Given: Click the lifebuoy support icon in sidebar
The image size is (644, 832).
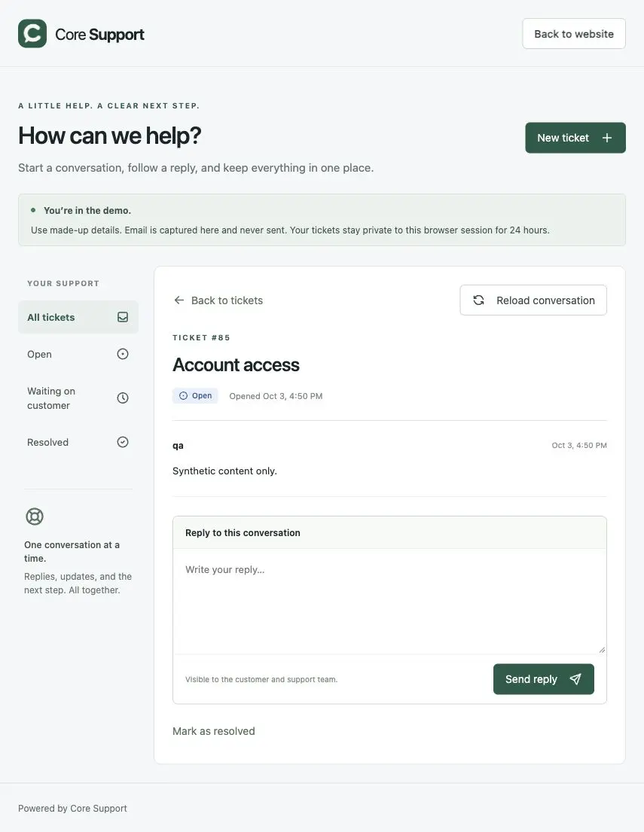Looking at the screenshot, I should (35, 517).
